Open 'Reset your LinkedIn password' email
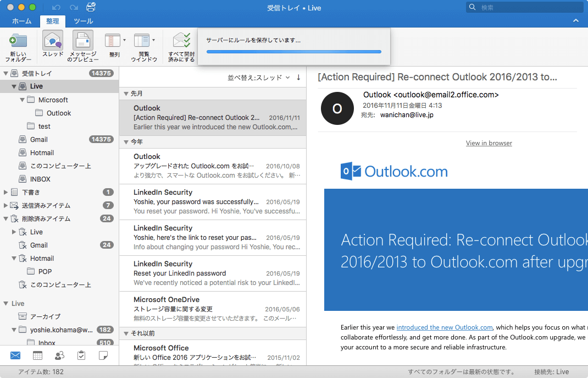This screenshot has height=378, width=588. point(213,273)
